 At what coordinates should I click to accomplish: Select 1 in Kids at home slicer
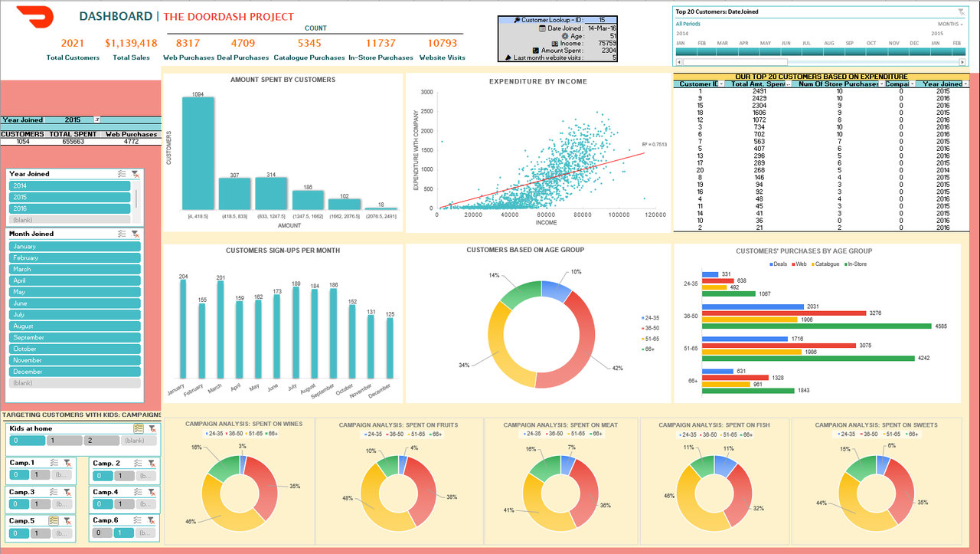pyautogui.click(x=64, y=441)
